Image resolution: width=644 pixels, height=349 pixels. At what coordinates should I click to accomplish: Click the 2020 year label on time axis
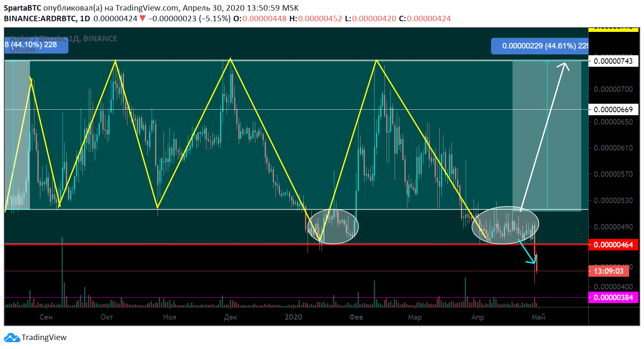[x=293, y=317]
